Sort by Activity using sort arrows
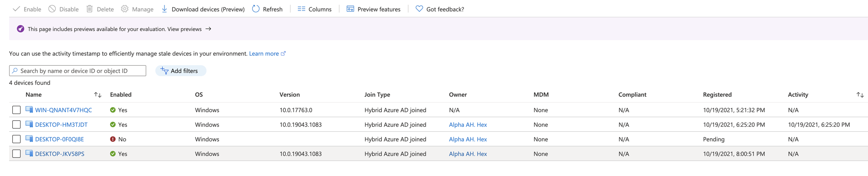 click(860, 95)
